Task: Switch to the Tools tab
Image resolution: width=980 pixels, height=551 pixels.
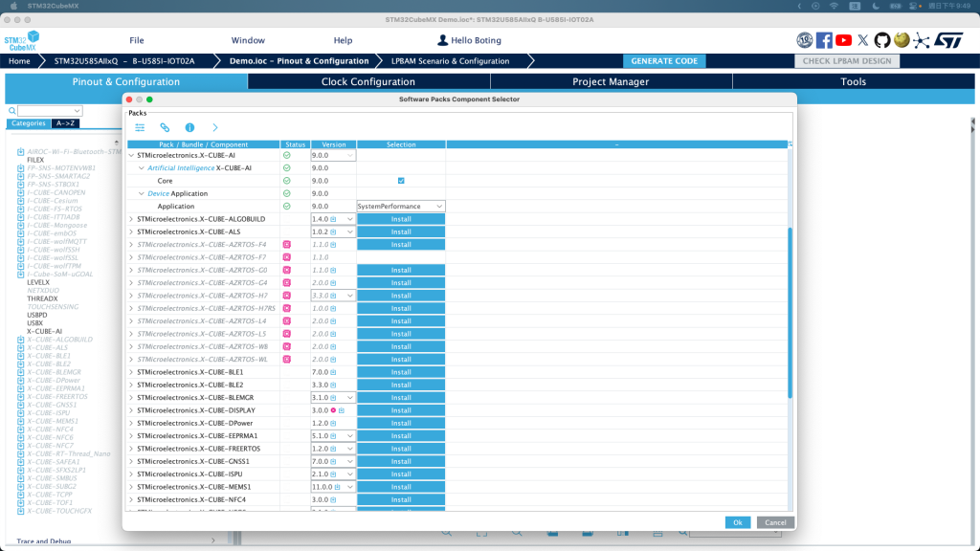Action: coord(853,82)
